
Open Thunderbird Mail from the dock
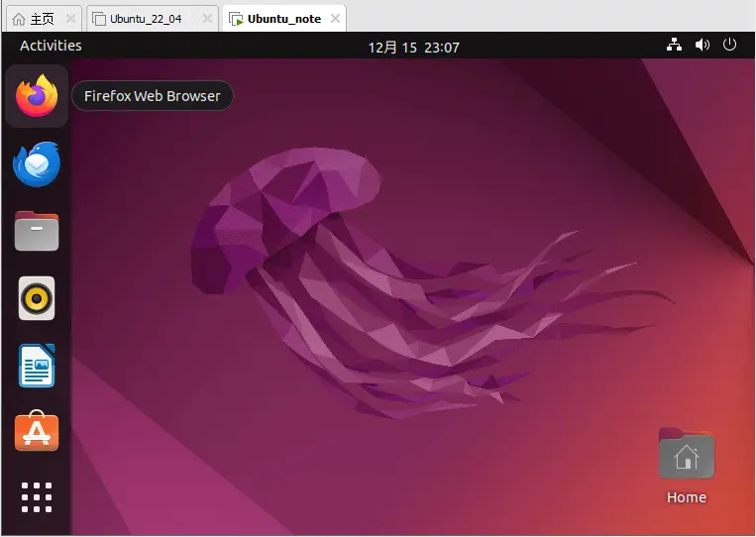tap(37, 163)
